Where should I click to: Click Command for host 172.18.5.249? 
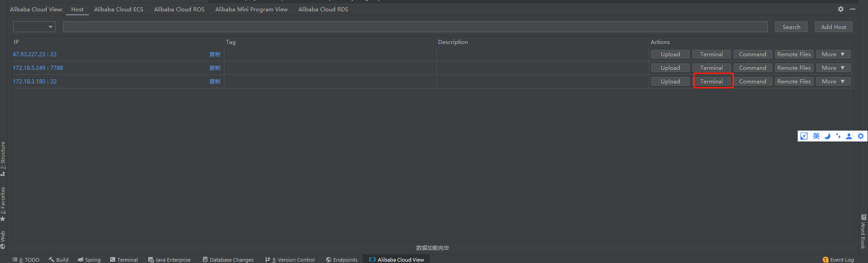[x=753, y=68]
